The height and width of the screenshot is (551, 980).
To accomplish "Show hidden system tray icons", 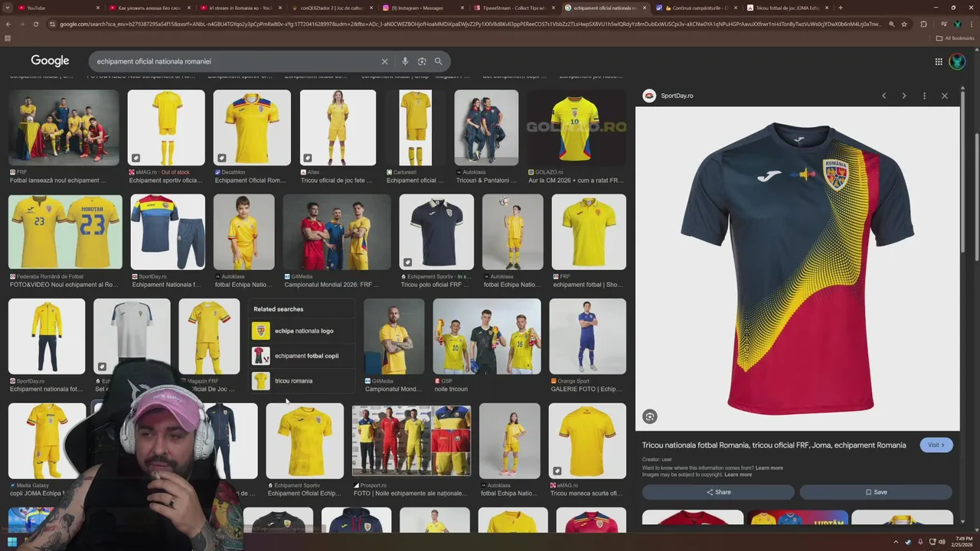I will point(895,543).
